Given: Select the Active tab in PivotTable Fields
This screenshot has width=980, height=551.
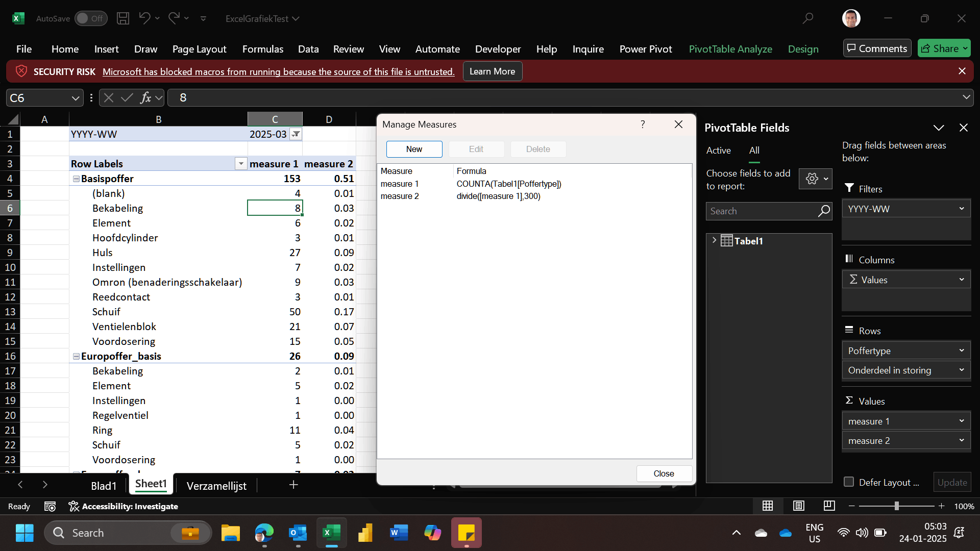Looking at the screenshot, I should tap(718, 151).
